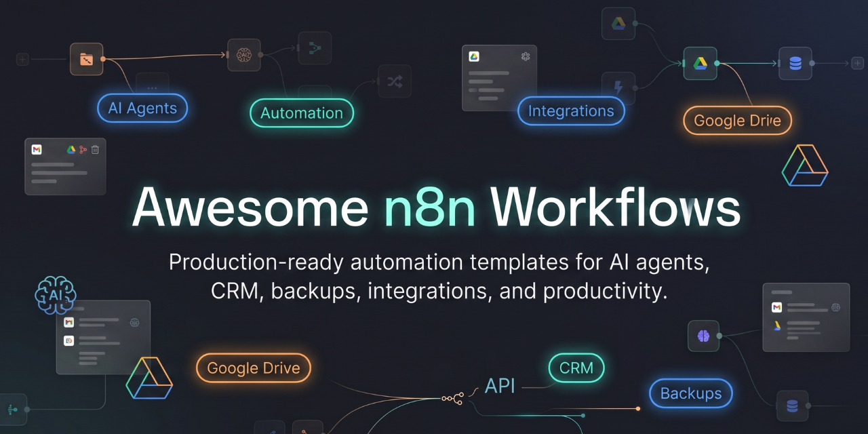Click the green node at the far left edge

click(12, 410)
